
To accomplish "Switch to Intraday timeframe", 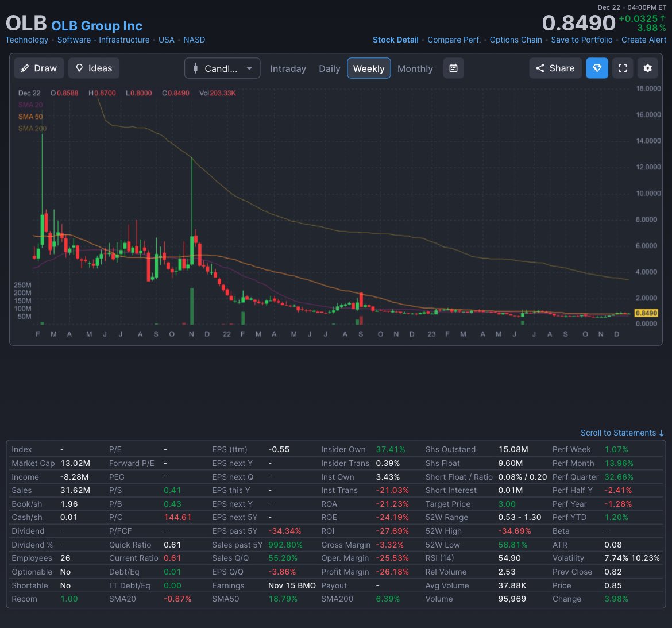I will point(288,68).
